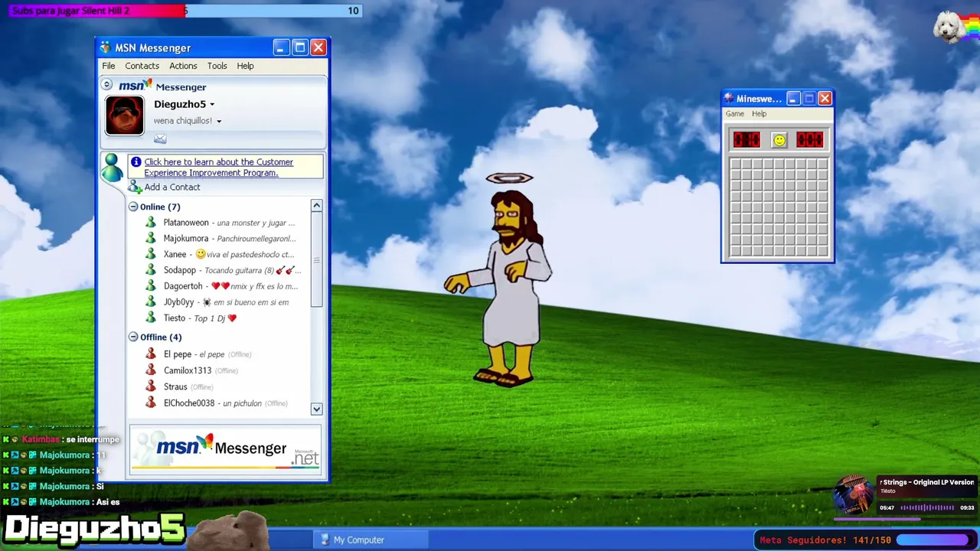
Task: Collapse the Online (7) contact group
Action: click(x=133, y=207)
